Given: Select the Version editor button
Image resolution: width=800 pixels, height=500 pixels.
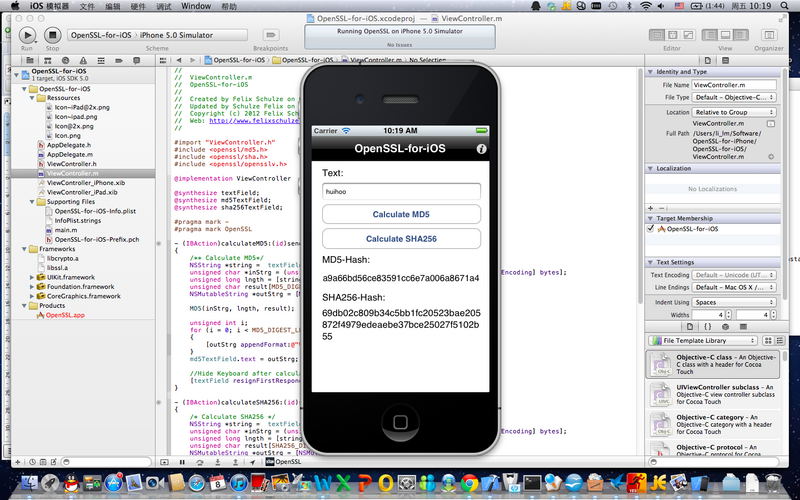Looking at the screenshot, I should (688, 35).
